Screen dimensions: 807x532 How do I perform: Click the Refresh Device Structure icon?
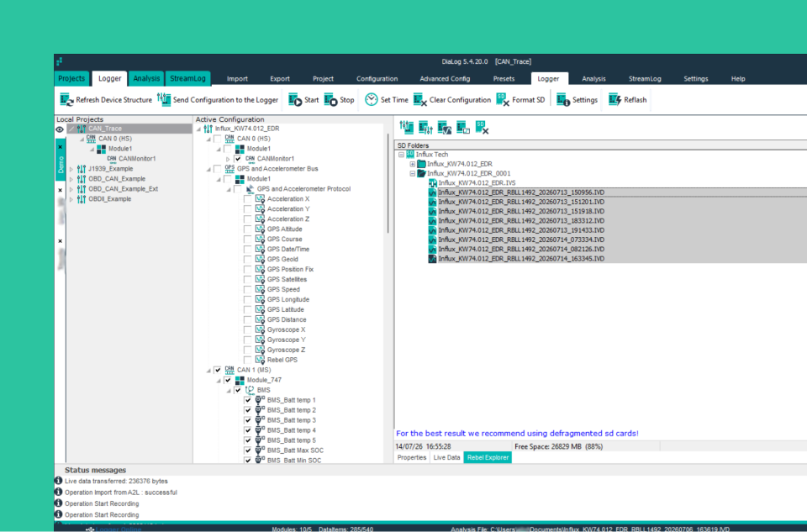[67, 100]
